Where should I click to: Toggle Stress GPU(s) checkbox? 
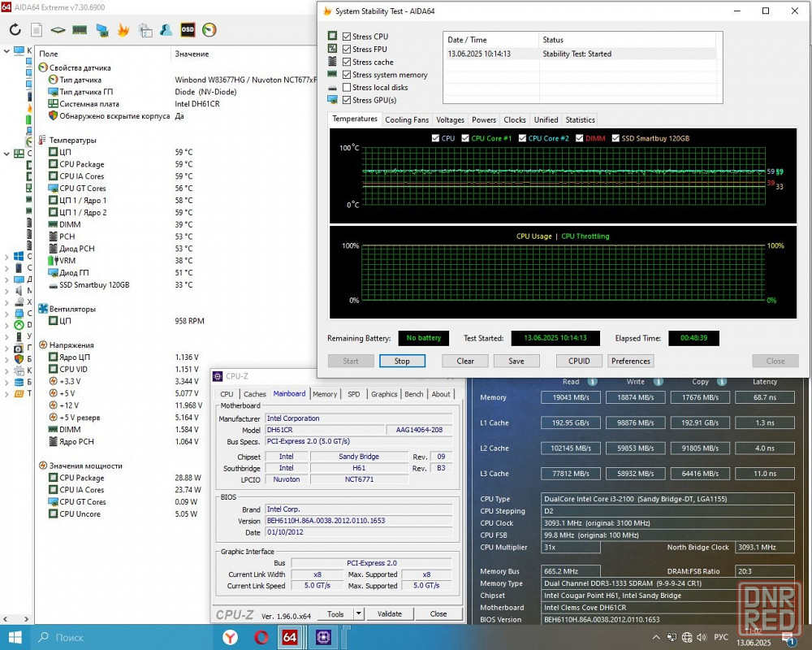(x=347, y=100)
